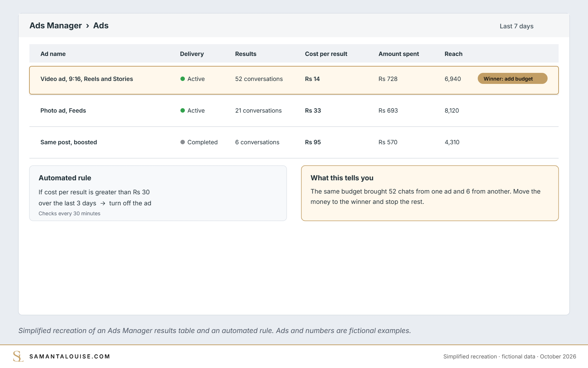This screenshot has height=368, width=588.
Task: Select the Video ad, 9:16, Reels and Stories row
Action: (x=294, y=80)
